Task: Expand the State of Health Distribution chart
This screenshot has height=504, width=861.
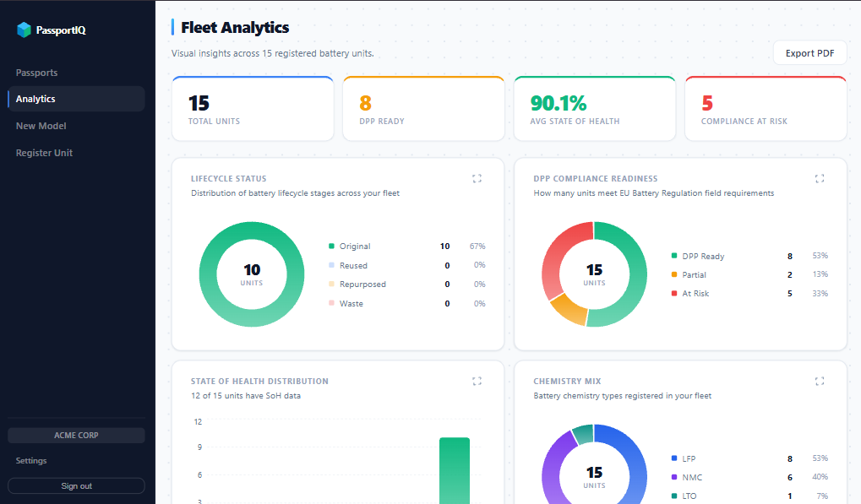Action: click(477, 381)
